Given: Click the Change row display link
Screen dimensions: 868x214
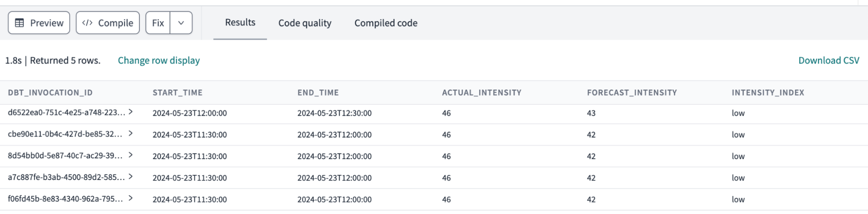Looking at the screenshot, I should [158, 60].
